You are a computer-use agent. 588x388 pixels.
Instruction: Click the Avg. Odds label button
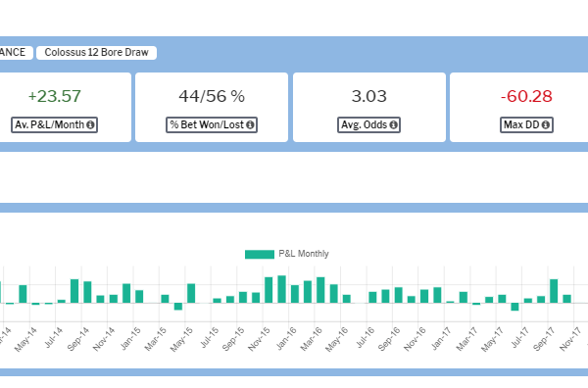click(369, 124)
